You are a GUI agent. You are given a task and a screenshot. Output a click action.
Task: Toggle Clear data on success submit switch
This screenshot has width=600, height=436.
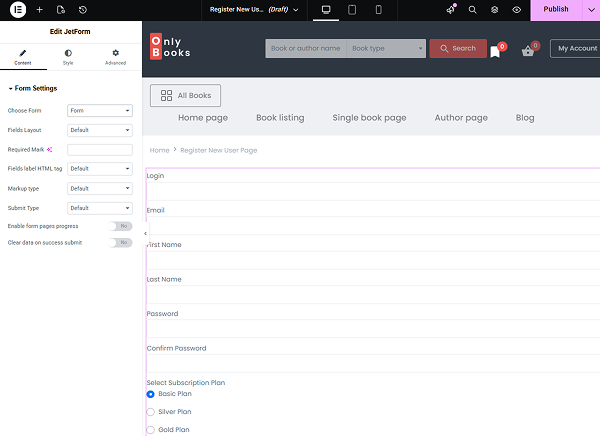(x=120, y=243)
